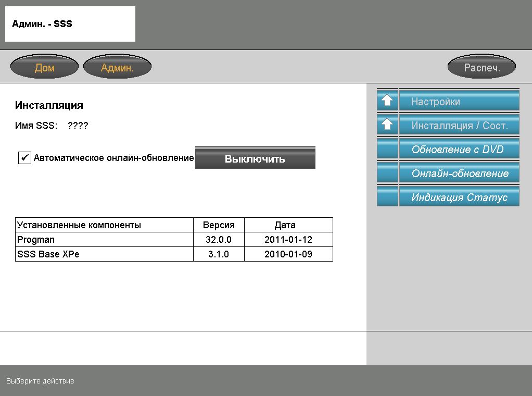Click version value 3.1.0

point(219,254)
